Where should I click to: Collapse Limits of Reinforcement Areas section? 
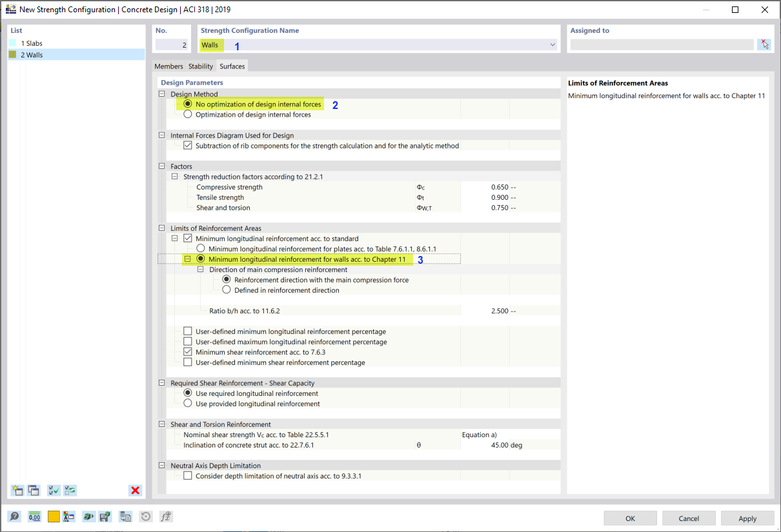click(x=162, y=228)
